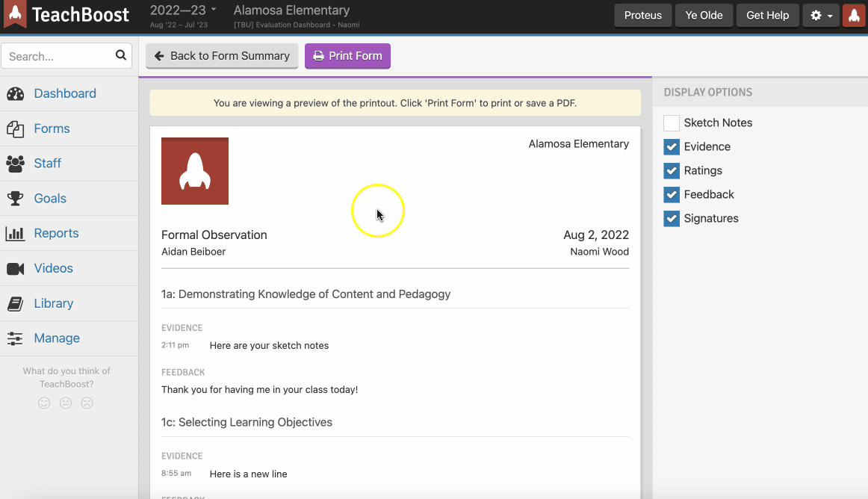Click the TeachBoost wordmark
868x499 pixels.
[x=80, y=14]
